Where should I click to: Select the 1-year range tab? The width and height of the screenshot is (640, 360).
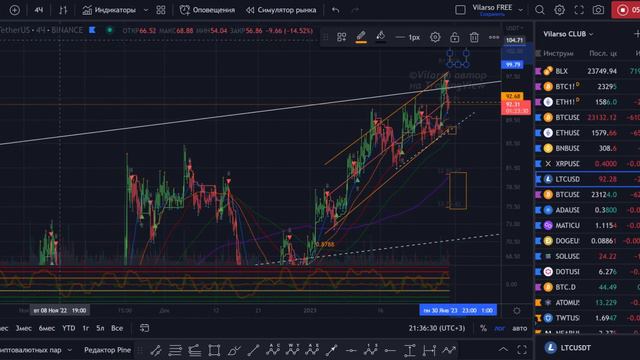86,328
